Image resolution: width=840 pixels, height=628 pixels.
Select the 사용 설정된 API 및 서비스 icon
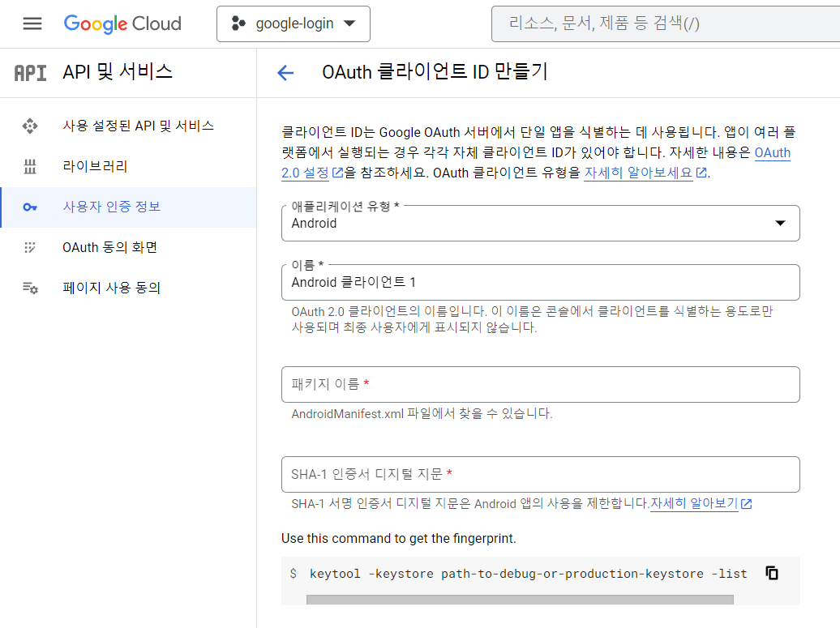click(30, 126)
